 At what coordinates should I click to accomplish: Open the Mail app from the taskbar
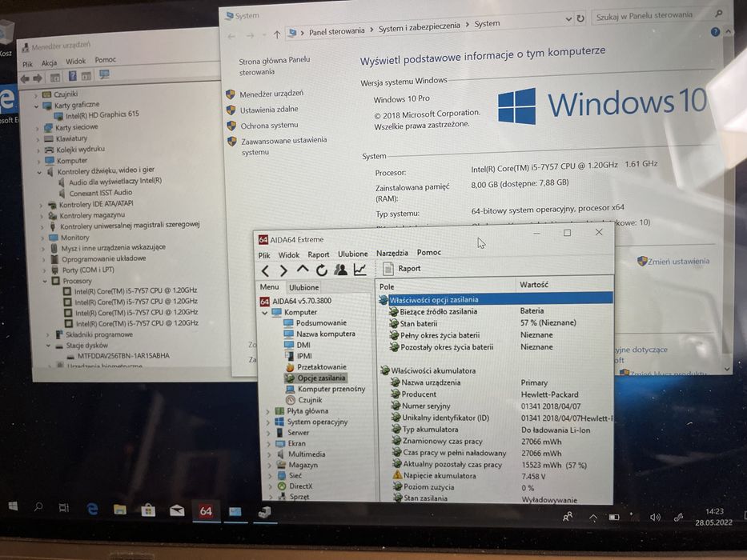[x=177, y=511]
